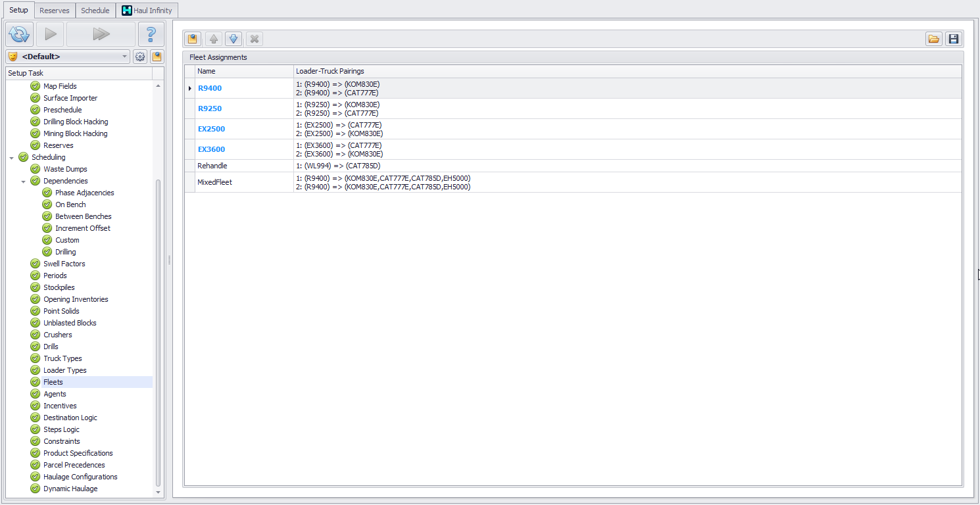The width and height of the screenshot is (980, 505).
Task: Select Opening Inventories
Action: 76,299
